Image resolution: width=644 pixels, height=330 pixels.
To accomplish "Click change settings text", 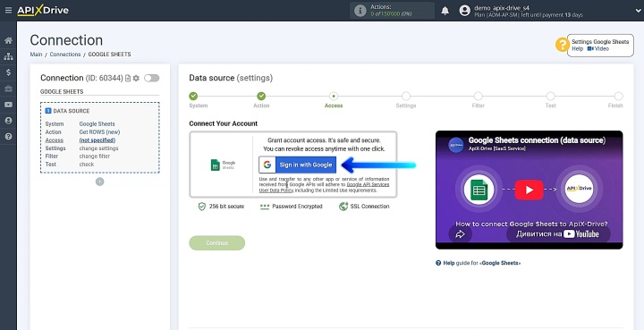I will pos(98,148).
